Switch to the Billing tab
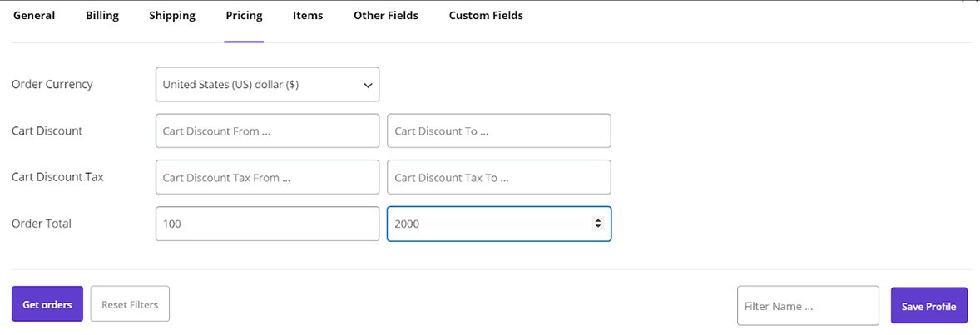The width and height of the screenshot is (980, 335). click(102, 16)
